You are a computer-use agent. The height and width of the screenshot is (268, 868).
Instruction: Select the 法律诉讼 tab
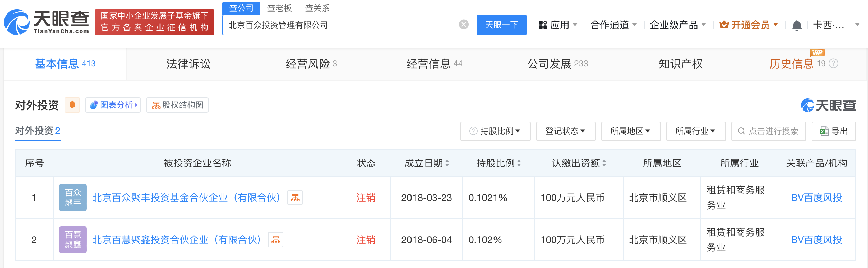[x=188, y=64]
